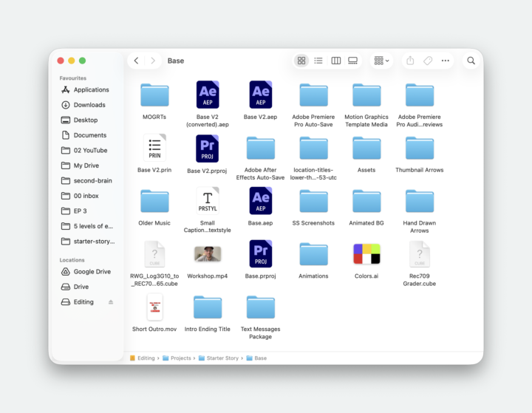Select gallery view icon in toolbar
This screenshot has width=532, height=413.
coord(353,61)
